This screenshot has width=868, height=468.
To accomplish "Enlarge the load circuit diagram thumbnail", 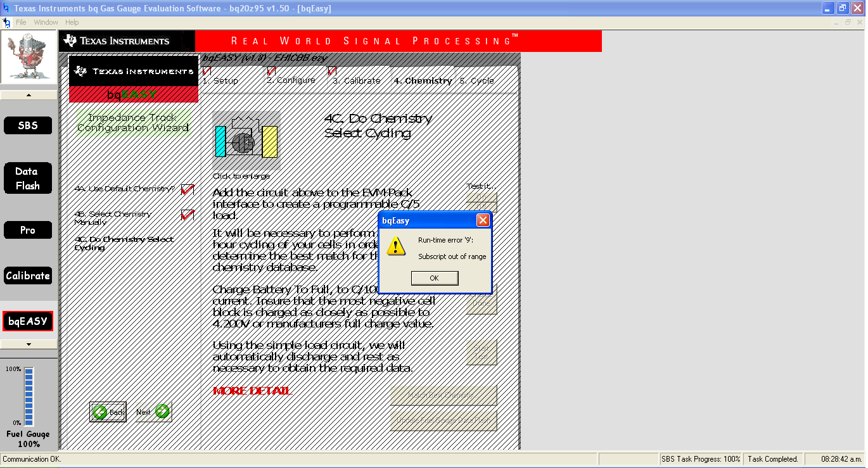I will coord(246,141).
